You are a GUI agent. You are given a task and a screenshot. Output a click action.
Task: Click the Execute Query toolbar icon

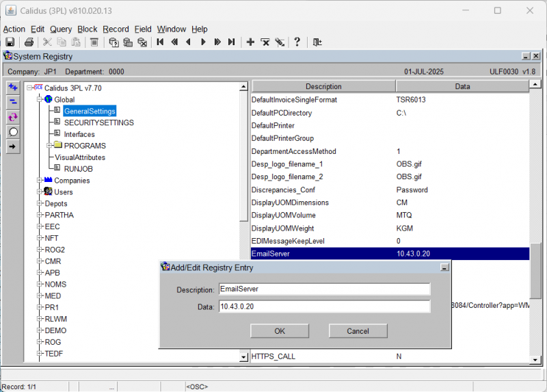tap(128, 42)
